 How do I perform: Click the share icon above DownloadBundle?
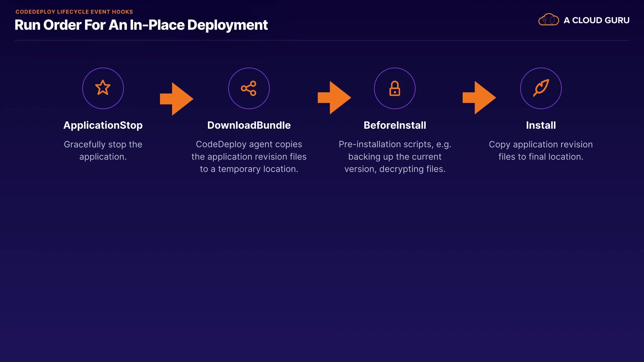point(249,88)
